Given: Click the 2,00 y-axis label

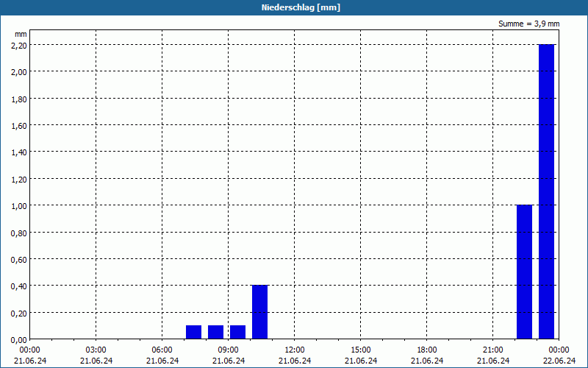Looking at the screenshot, I should point(19,71).
